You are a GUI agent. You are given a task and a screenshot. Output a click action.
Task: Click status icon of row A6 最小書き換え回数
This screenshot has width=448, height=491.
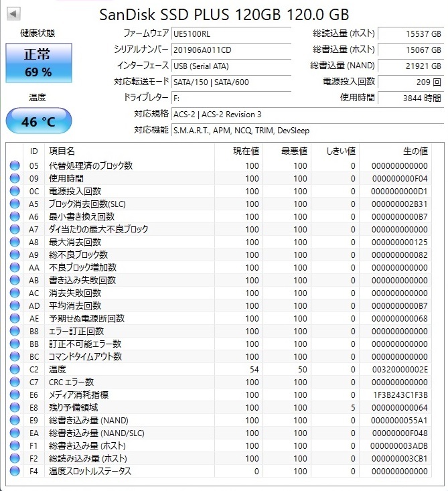[x=15, y=216]
